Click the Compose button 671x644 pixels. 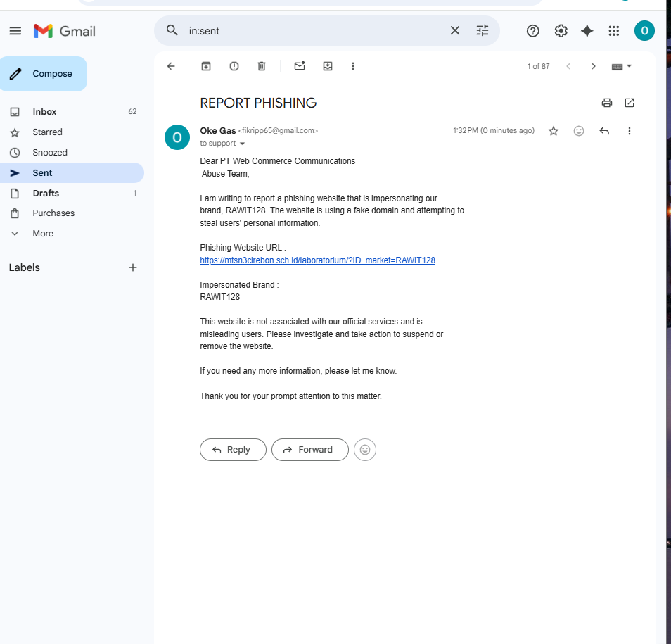(x=43, y=74)
